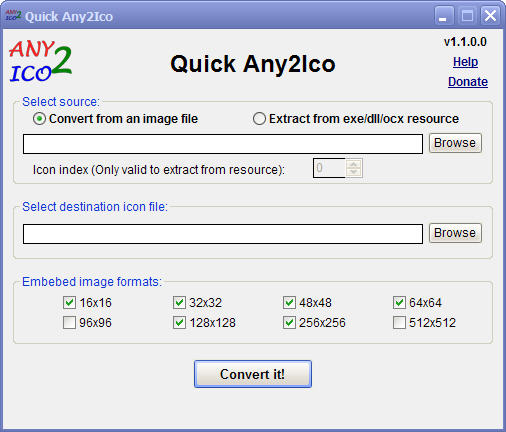Click the Any2Ico logo image
The width and height of the screenshot is (506, 432).
coord(40,62)
